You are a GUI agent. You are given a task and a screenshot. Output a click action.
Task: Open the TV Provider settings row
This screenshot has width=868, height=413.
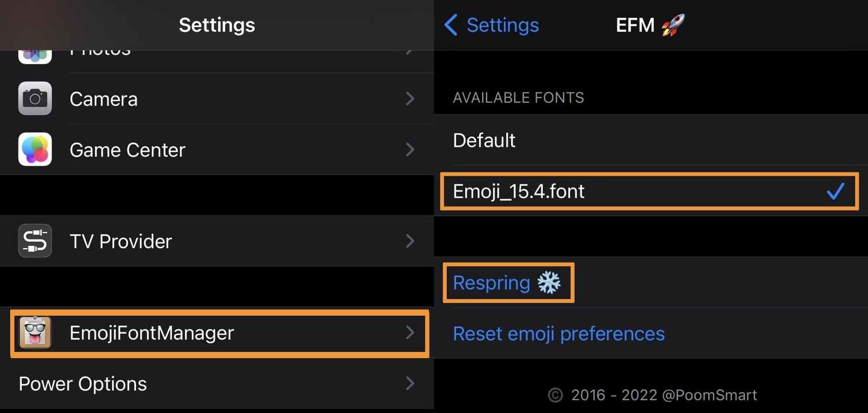tap(217, 241)
